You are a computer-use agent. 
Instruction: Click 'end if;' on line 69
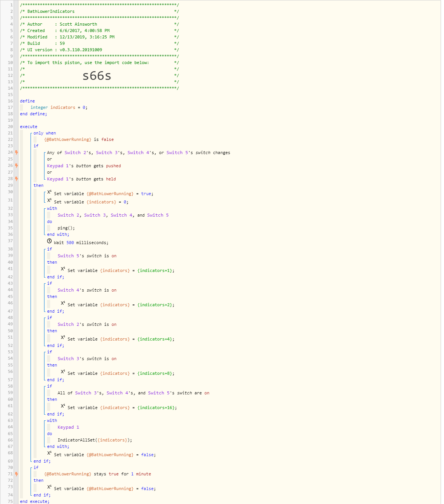tap(42, 461)
